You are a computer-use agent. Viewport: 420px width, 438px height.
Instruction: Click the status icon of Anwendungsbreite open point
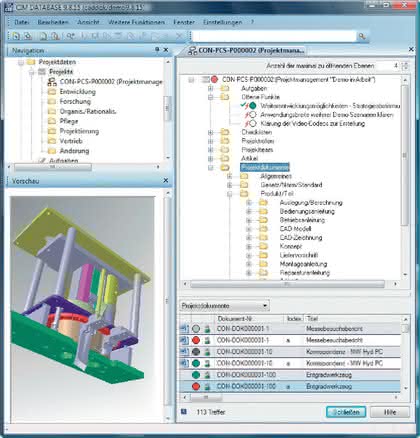click(253, 115)
